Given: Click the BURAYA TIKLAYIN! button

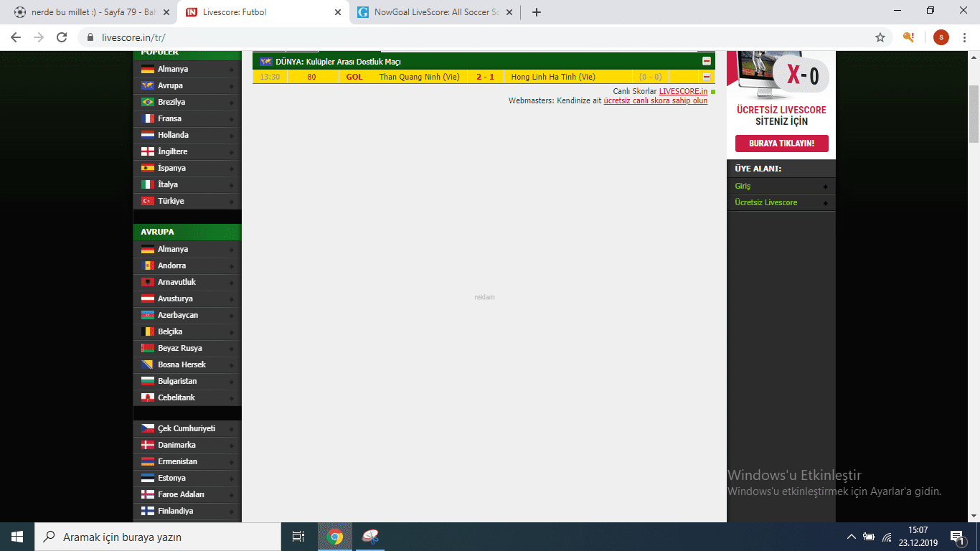Looking at the screenshot, I should click(781, 143).
